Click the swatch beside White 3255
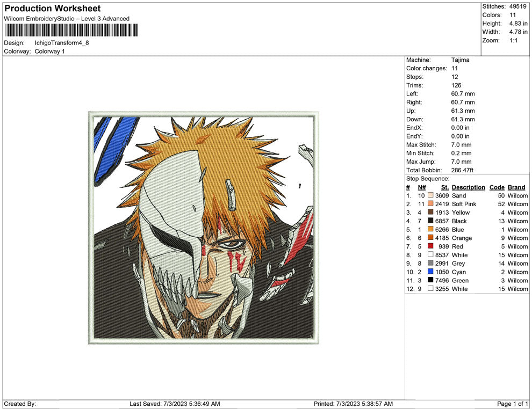The height and width of the screenshot is (409, 532). coord(430,288)
